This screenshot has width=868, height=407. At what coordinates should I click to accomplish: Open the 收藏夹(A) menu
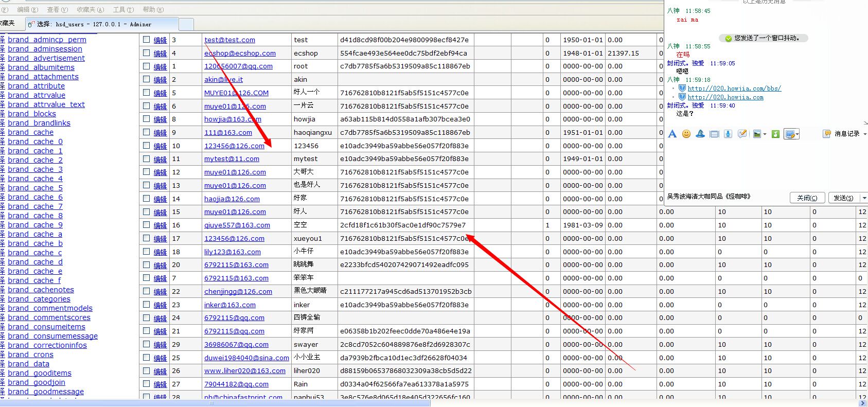91,9
